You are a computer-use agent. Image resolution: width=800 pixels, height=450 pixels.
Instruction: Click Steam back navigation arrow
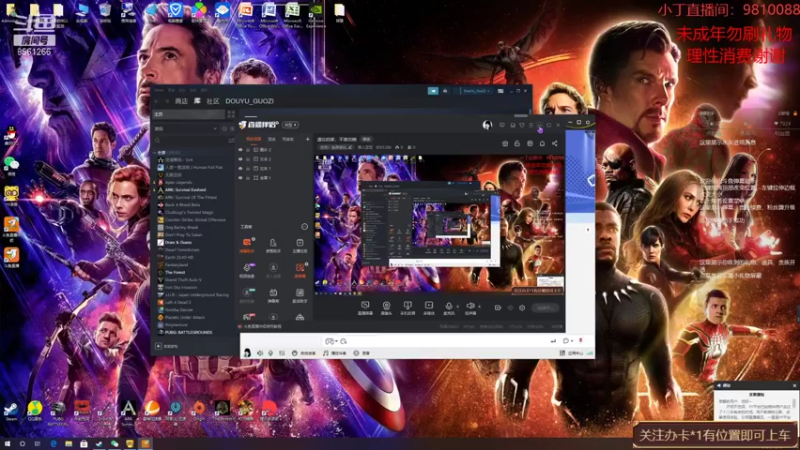(x=157, y=101)
